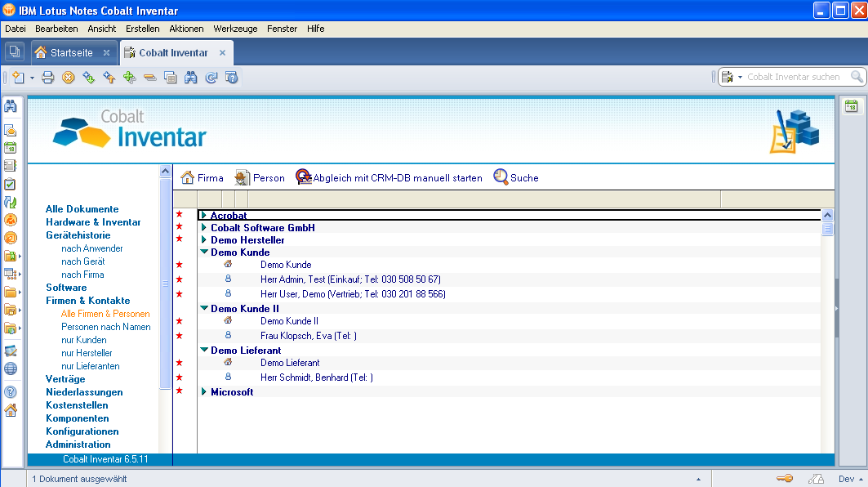Expand the Demo Hersteller category

click(x=203, y=240)
